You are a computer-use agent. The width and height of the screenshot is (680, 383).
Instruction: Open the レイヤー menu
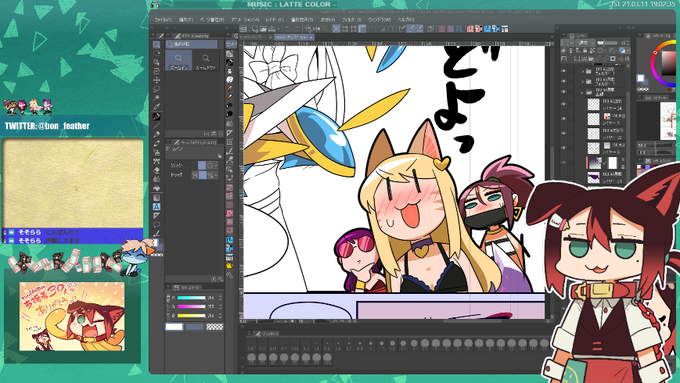pos(274,20)
